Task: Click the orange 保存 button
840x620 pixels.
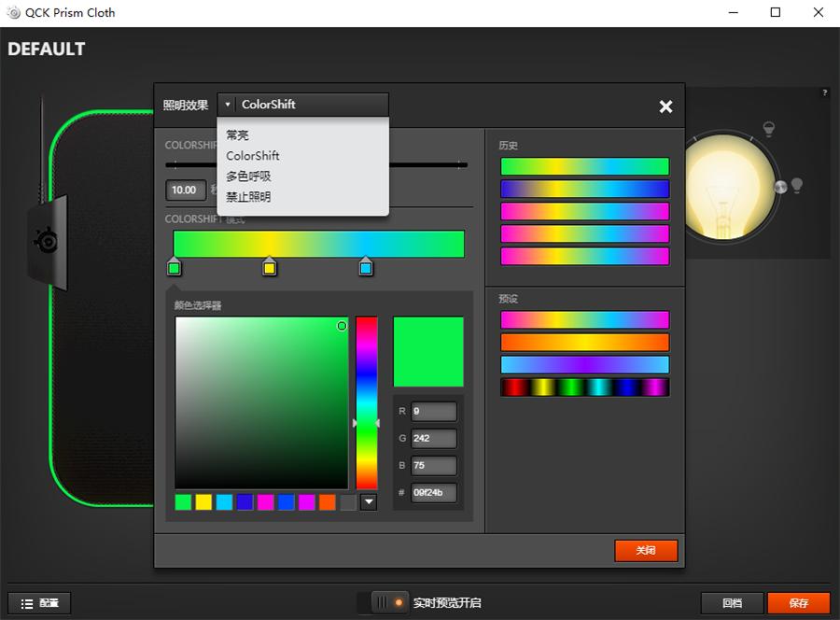Action: click(x=798, y=603)
